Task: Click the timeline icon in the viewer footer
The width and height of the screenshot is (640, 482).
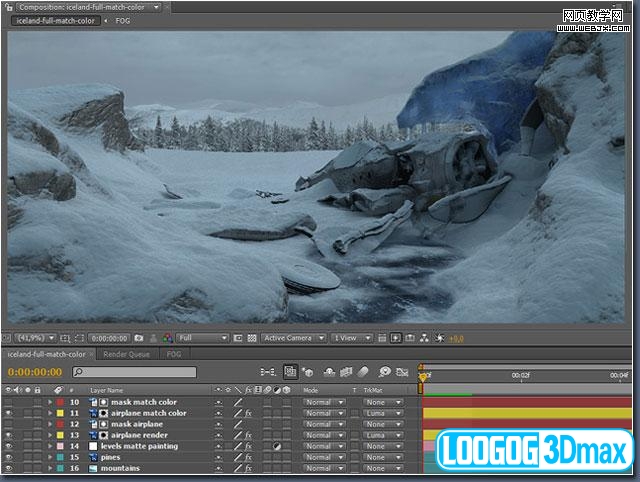Action: (410, 338)
